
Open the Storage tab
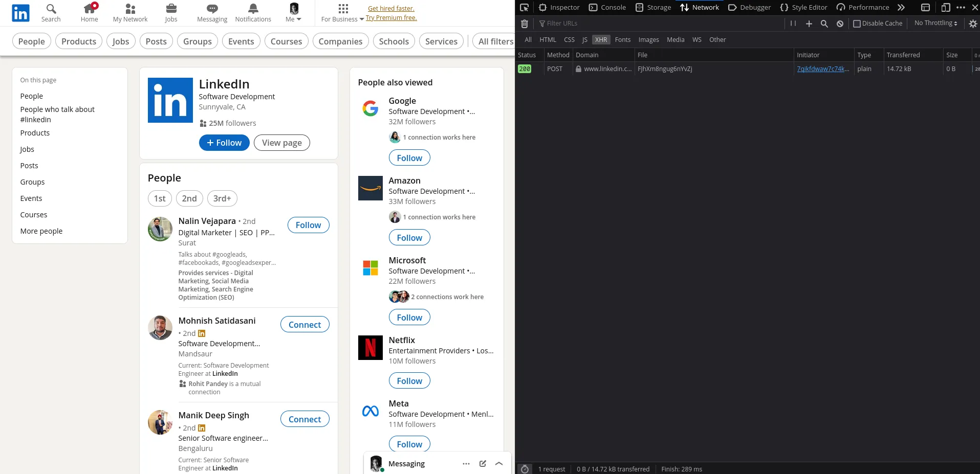653,8
